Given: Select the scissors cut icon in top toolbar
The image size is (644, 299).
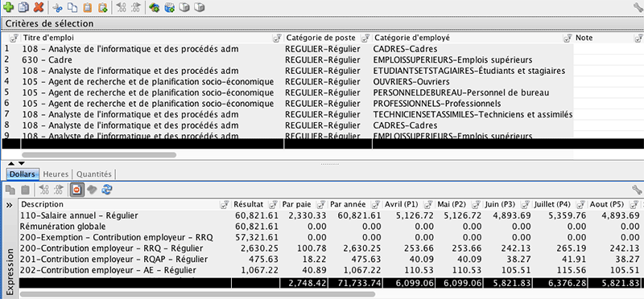Looking at the screenshot, I should coord(58,7).
